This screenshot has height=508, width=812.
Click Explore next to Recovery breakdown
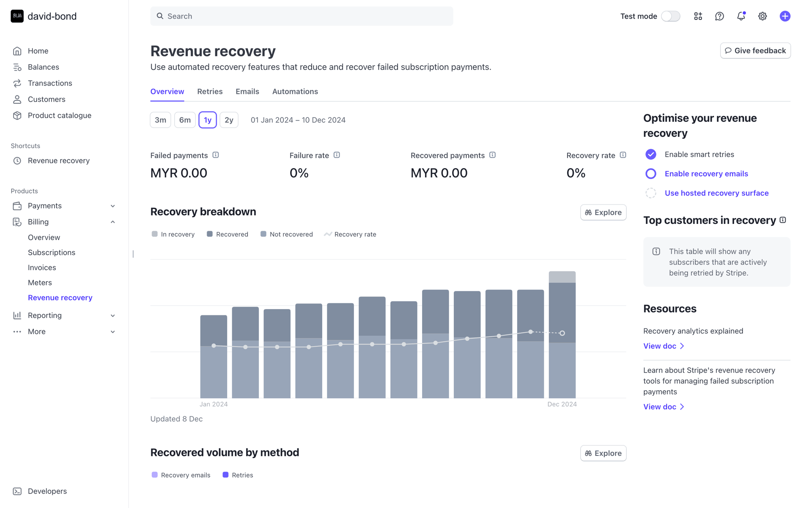[603, 213]
